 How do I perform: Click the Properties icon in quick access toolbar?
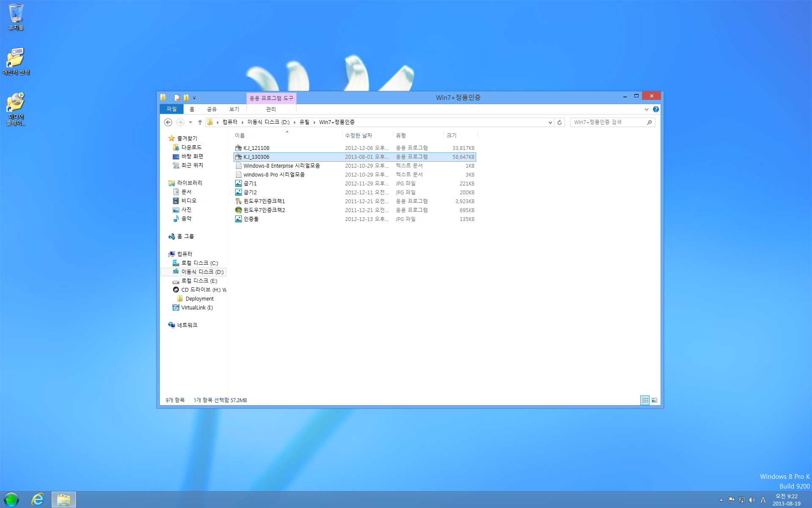177,98
